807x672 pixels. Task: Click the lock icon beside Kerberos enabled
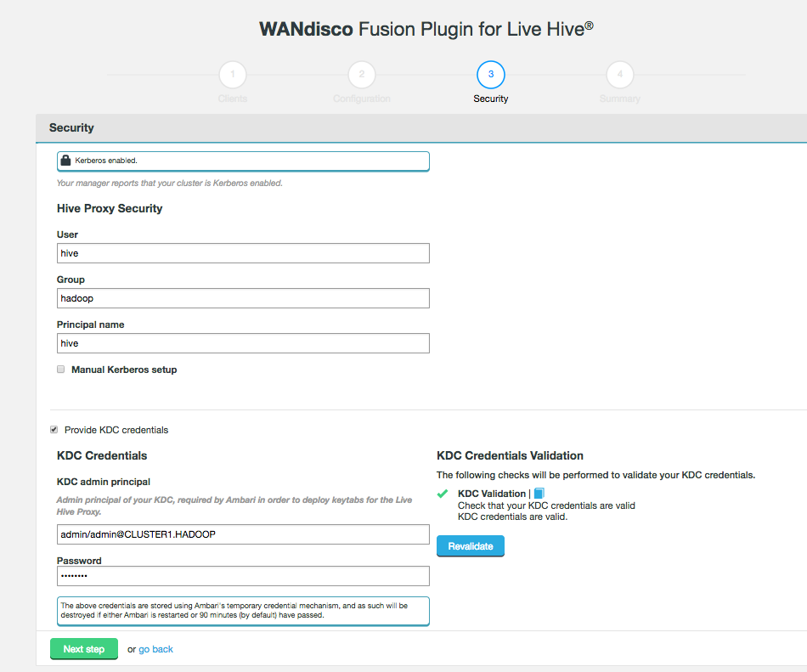coord(65,160)
